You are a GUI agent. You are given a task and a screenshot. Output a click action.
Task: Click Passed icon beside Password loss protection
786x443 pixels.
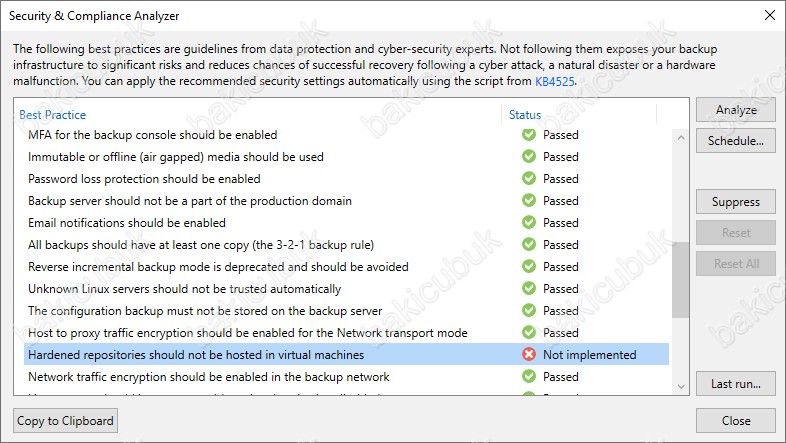tap(529, 178)
